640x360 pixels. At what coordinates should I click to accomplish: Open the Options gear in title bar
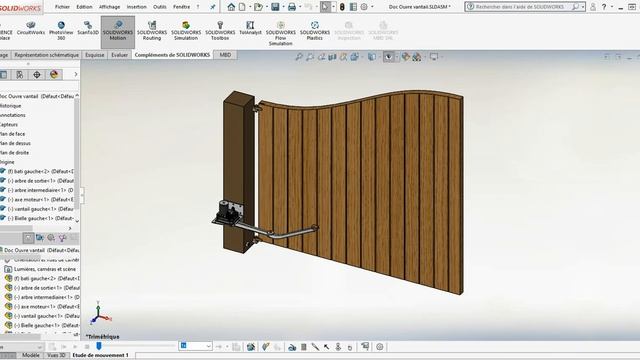pos(364,7)
